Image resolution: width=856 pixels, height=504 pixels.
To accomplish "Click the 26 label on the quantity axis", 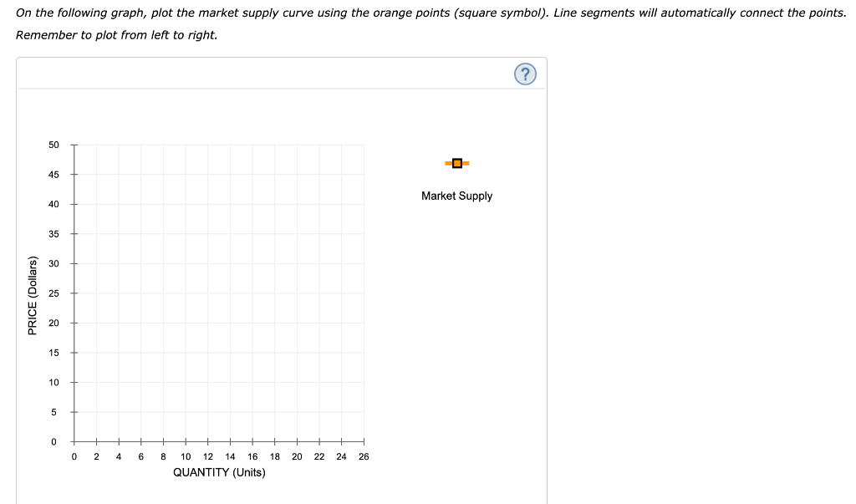I will pyautogui.click(x=363, y=456).
